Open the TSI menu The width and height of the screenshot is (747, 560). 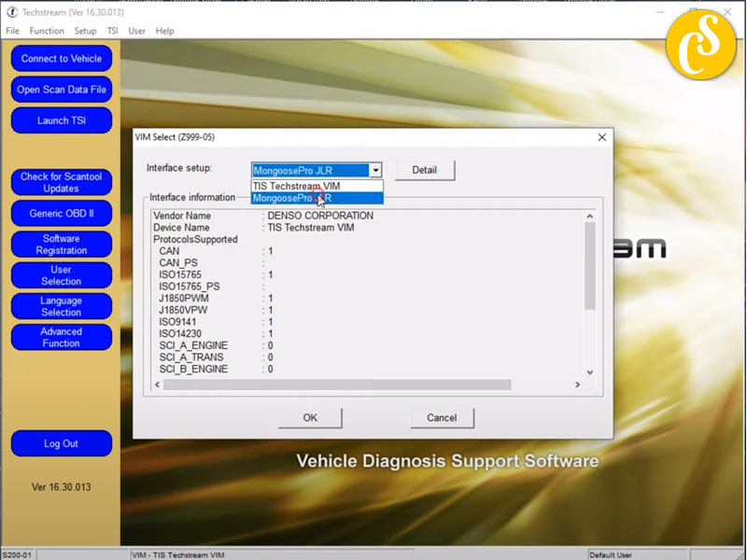coord(113,31)
